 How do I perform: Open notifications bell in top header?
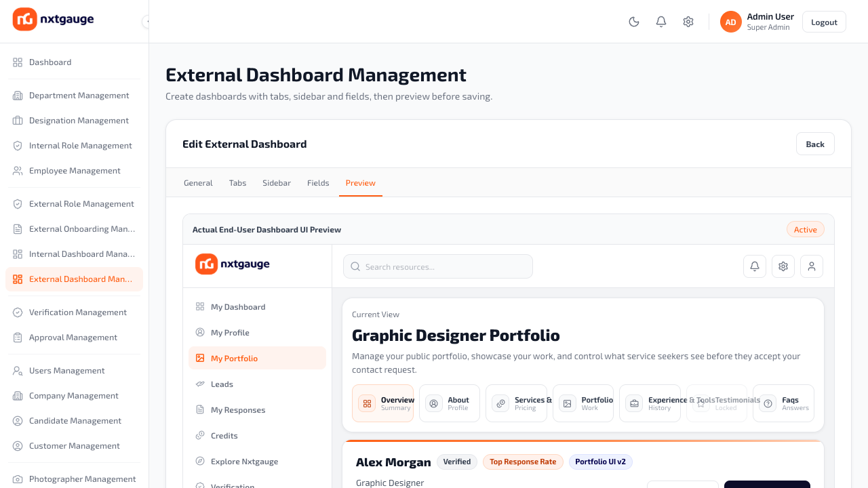661,22
